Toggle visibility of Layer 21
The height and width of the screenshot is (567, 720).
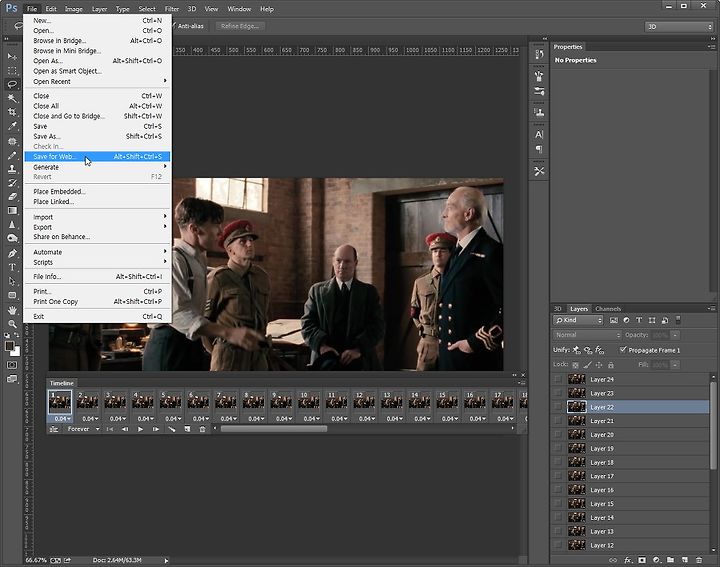557,421
